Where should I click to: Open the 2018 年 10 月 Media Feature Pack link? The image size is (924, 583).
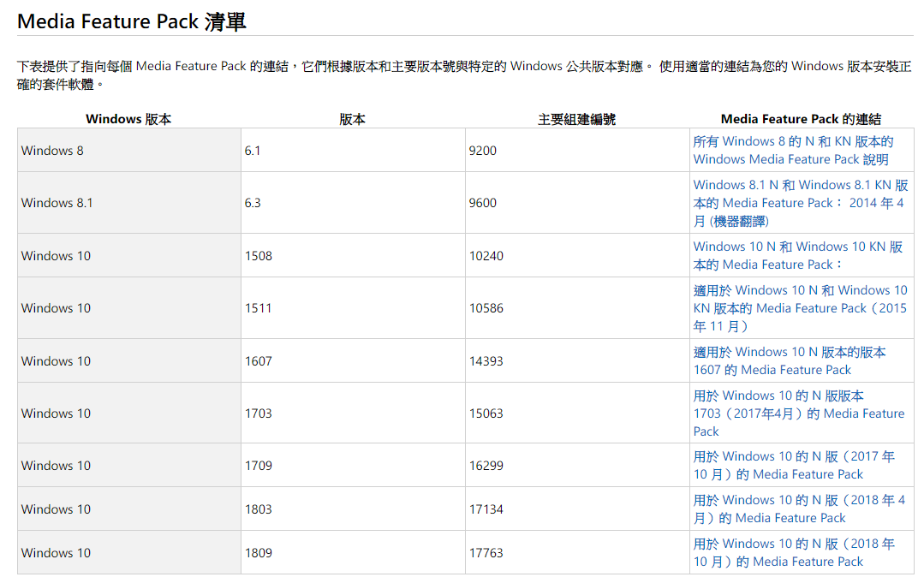[794, 552]
